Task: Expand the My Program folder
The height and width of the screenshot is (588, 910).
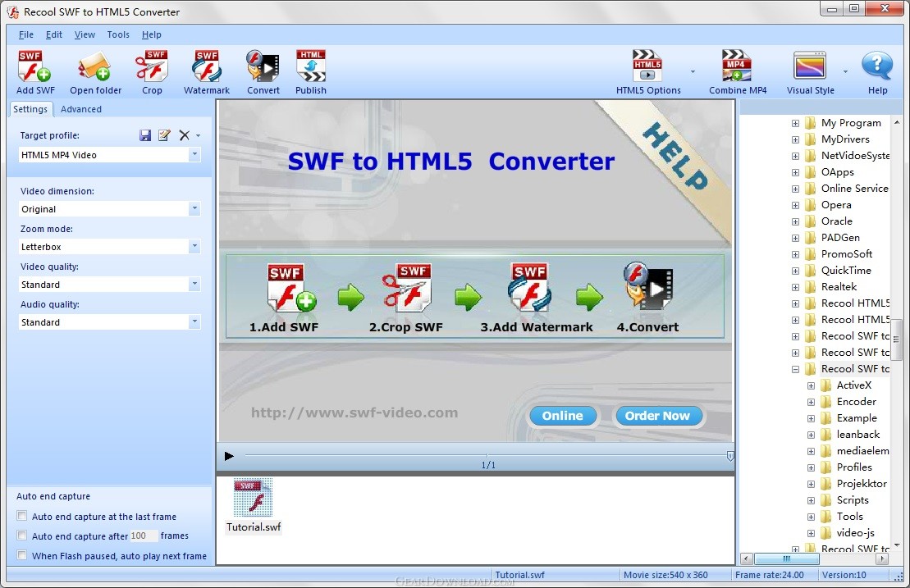Action: click(x=795, y=123)
